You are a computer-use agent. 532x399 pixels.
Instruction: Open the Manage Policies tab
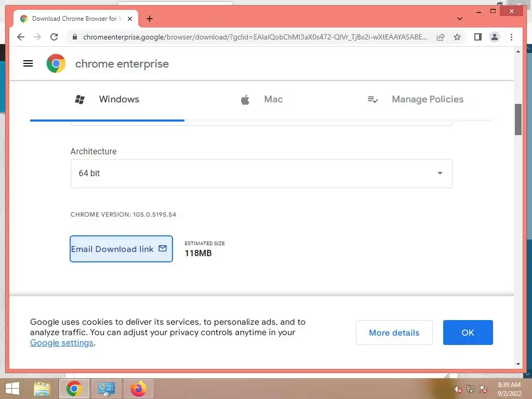point(416,99)
